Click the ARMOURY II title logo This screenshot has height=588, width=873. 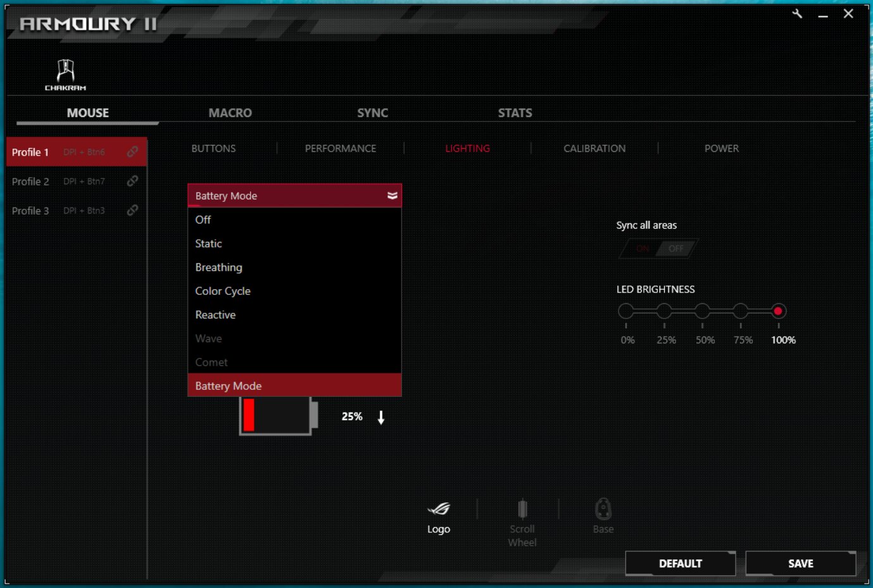88,23
